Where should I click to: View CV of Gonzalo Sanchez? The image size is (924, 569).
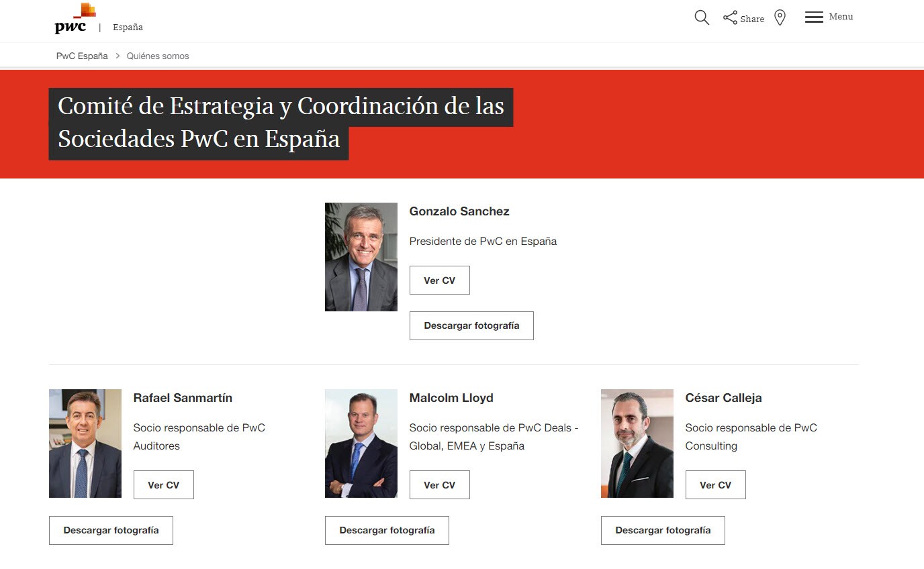439,280
